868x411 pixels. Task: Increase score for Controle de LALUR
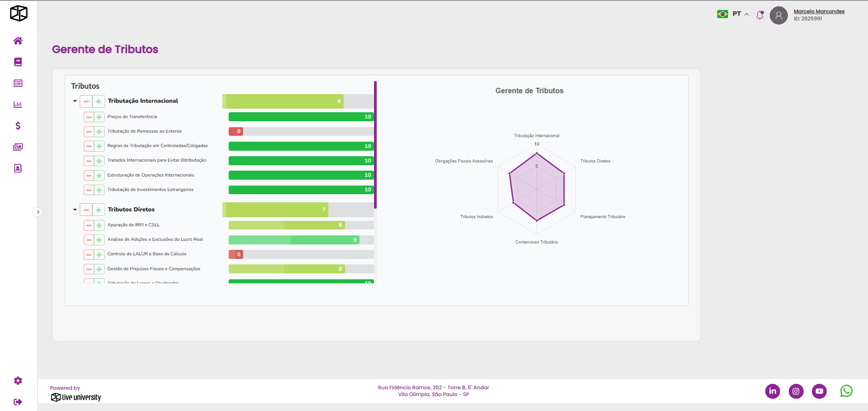[99, 255]
